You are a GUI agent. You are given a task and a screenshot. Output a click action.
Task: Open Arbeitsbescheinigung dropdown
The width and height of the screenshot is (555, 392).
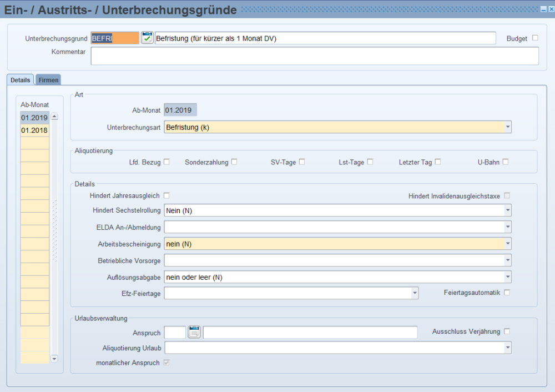tap(508, 244)
